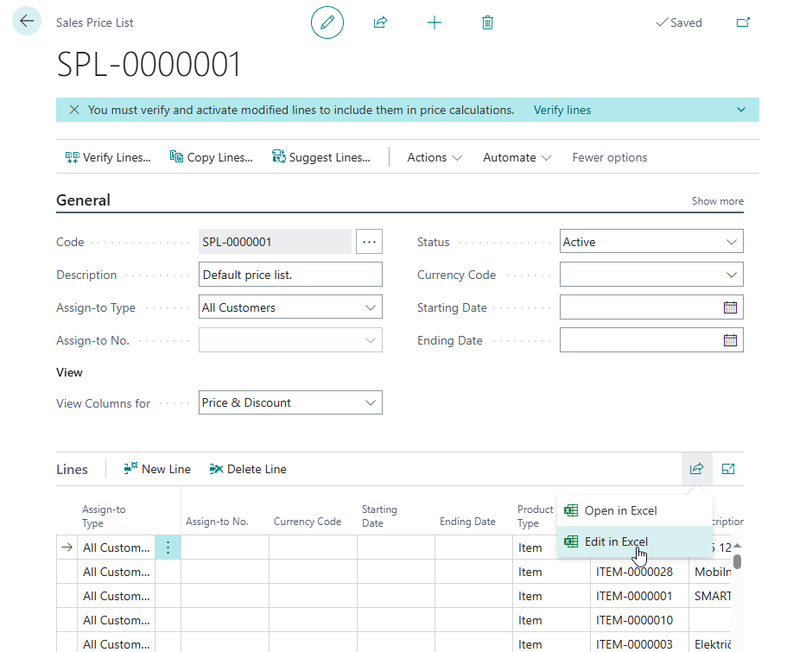Viewport: 812px width, 652px height.
Task: Run Verify Lines action
Action: point(108,157)
